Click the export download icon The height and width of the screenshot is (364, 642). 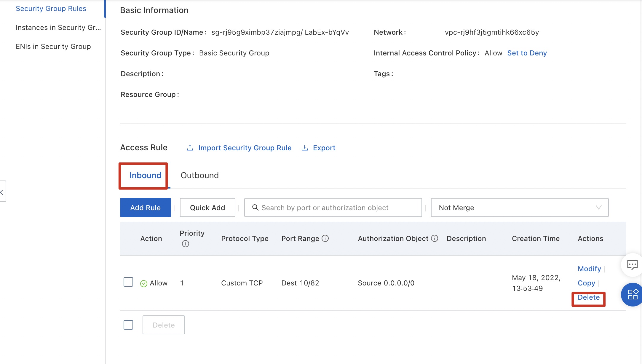pos(304,148)
